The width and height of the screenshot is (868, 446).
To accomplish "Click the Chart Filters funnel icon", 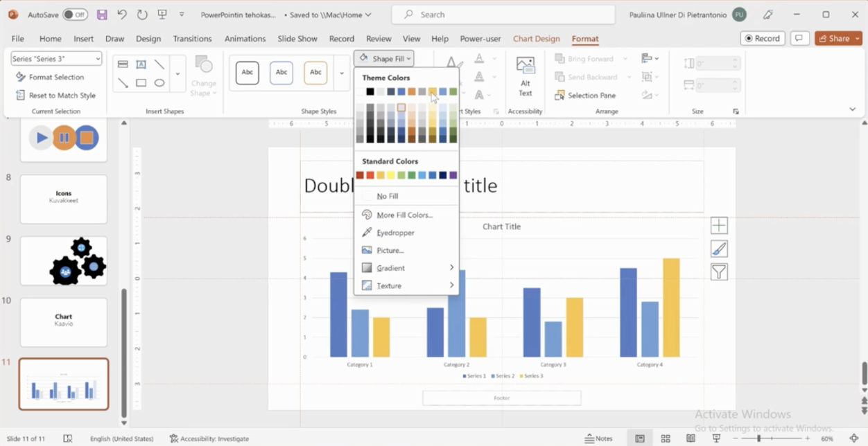I will pos(719,272).
